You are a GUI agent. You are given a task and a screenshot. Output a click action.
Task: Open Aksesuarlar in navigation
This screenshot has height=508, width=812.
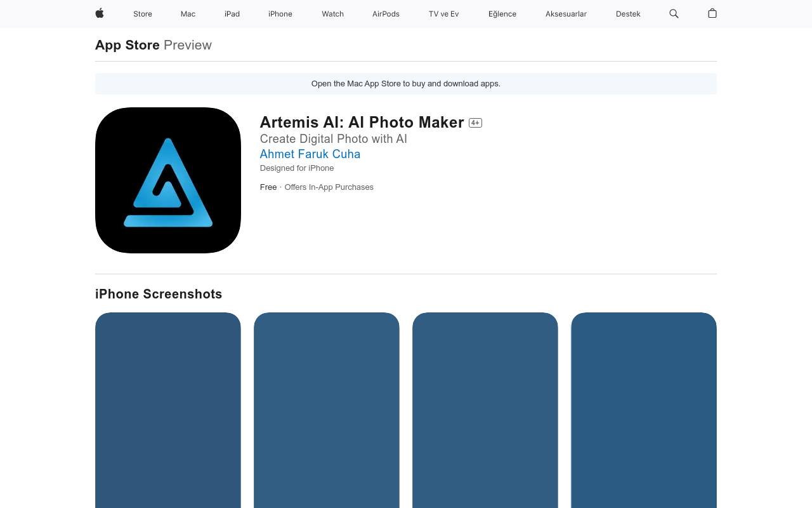click(x=566, y=14)
